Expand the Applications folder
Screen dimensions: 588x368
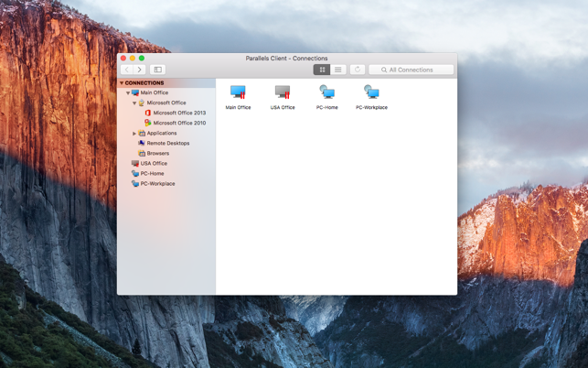[134, 134]
